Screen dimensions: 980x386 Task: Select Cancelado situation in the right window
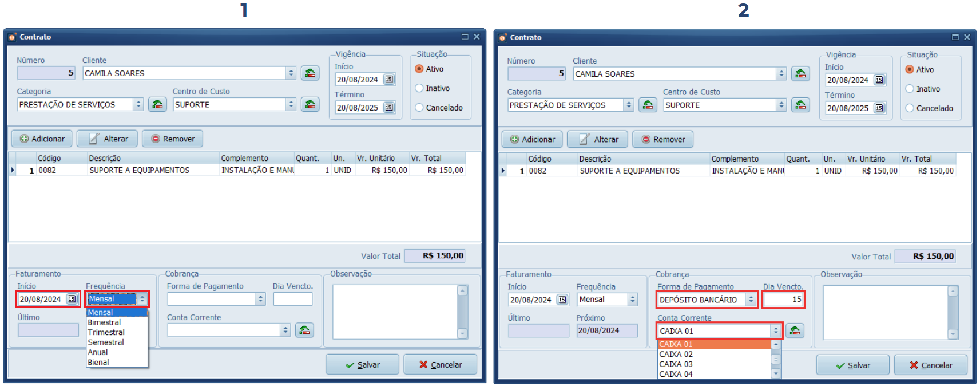[x=910, y=108]
